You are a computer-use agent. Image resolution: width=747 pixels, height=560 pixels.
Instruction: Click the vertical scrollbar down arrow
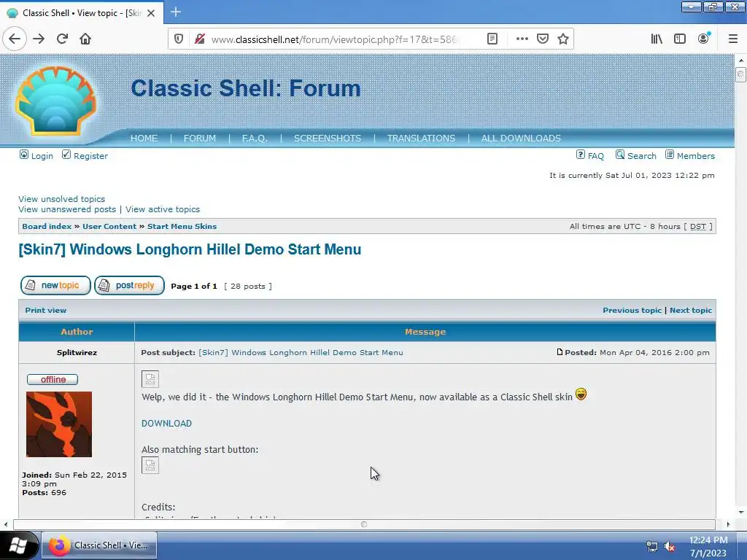(741, 513)
